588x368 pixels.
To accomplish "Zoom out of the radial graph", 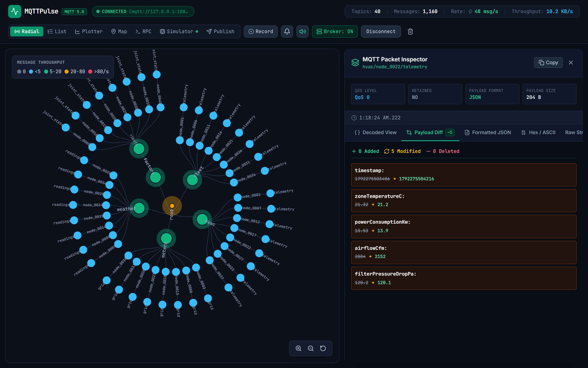I will tap(311, 348).
